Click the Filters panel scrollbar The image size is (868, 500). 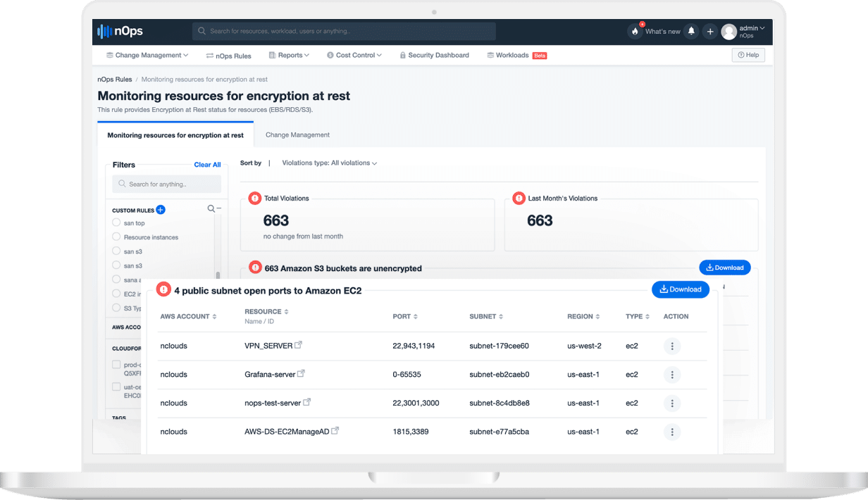coord(218,276)
